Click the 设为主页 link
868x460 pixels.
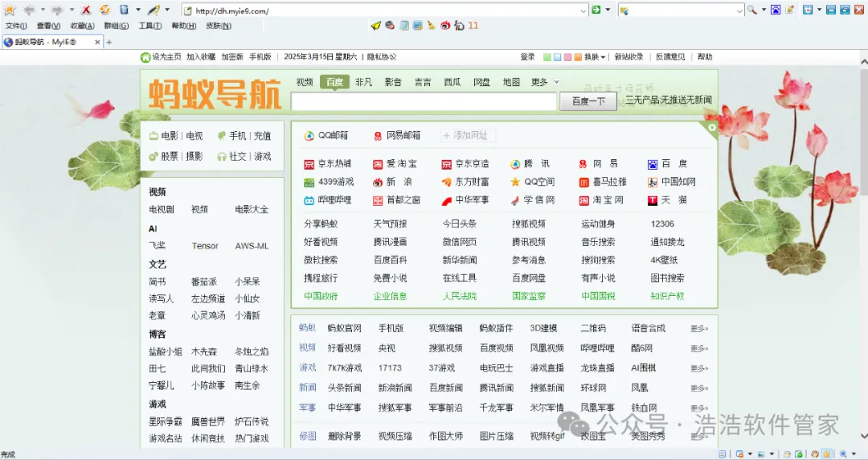(166, 57)
